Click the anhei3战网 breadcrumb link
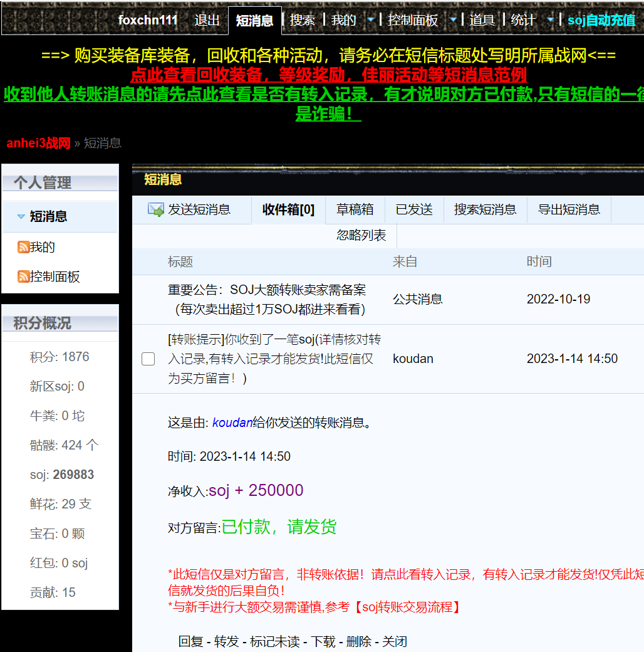This screenshot has width=644, height=652. (x=38, y=143)
